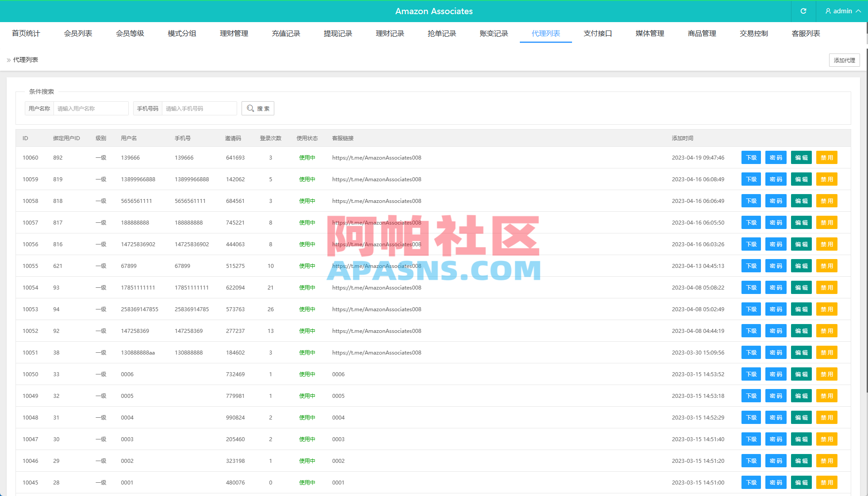
Task: Click the 添加代理 button
Action: pyautogui.click(x=844, y=60)
